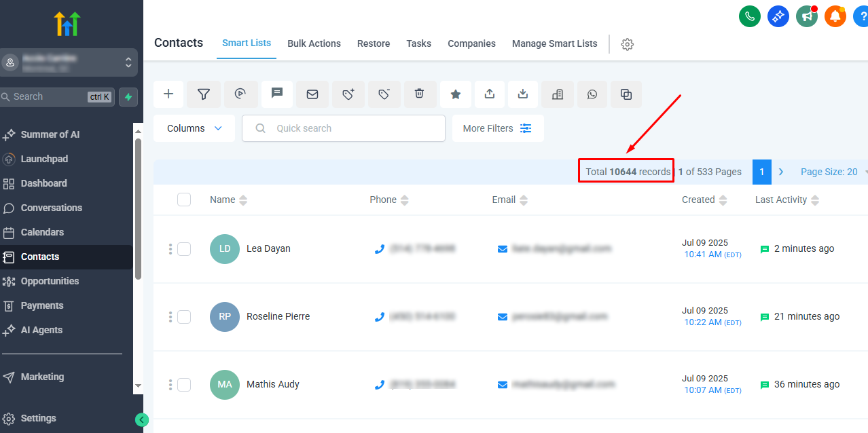Tick the Roseline Pierre row checkbox
Image resolution: width=868 pixels, height=433 pixels.
184,317
